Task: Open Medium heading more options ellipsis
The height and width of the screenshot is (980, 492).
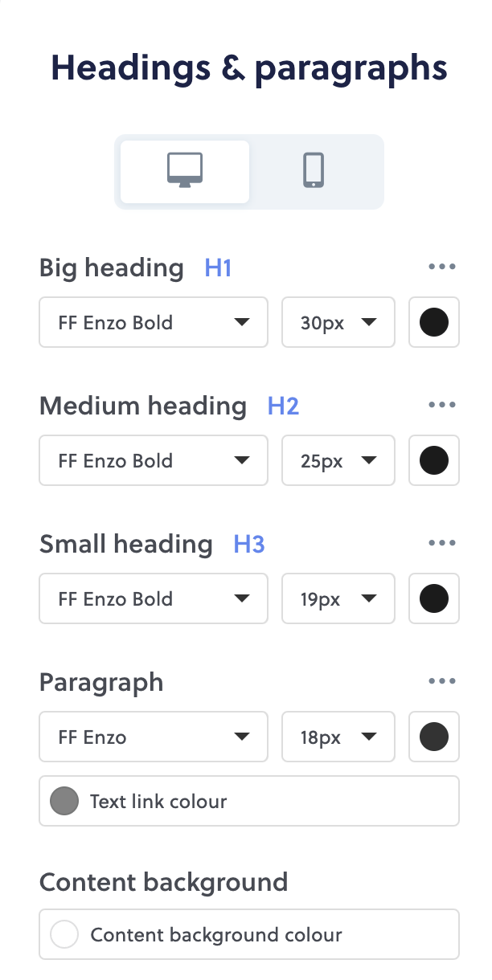Action: tap(442, 405)
